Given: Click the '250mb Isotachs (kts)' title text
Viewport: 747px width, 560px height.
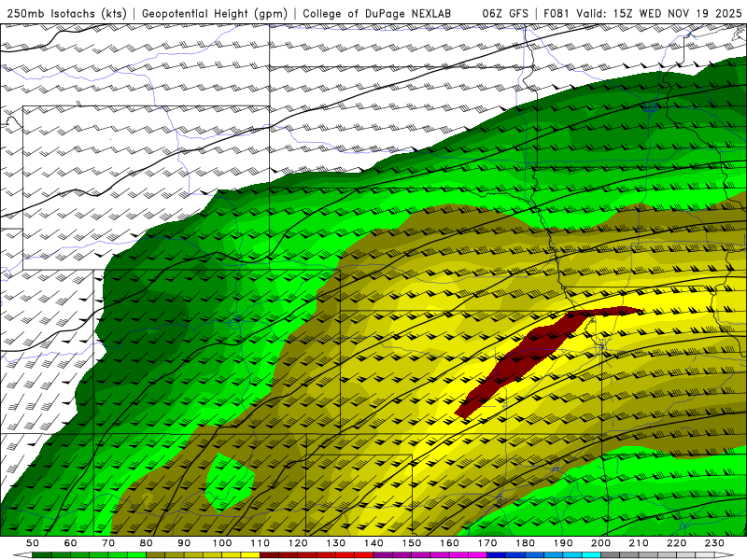Looking at the screenshot, I should 67,13.
